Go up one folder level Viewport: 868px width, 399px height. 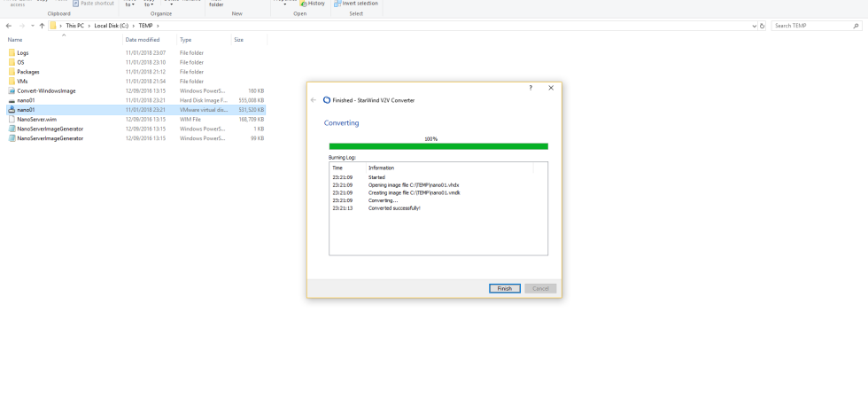43,26
